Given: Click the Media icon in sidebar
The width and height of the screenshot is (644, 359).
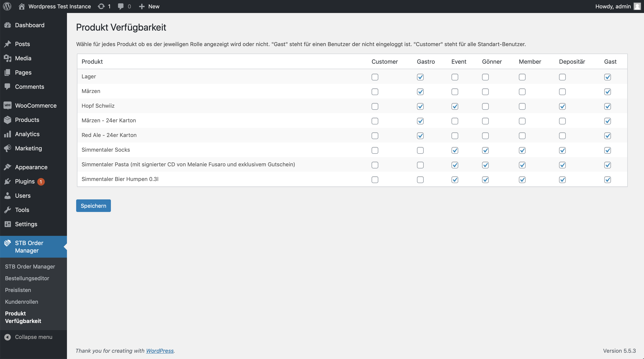Looking at the screenshot, I should pyautogui.click(x=8, y=58).
